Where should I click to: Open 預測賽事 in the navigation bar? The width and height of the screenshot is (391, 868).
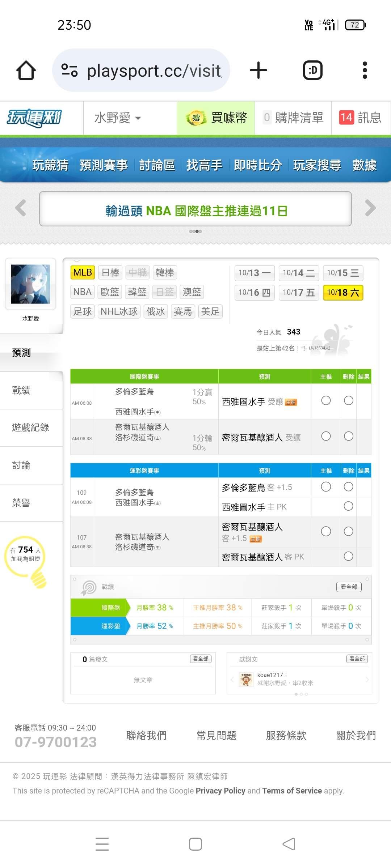(104, 165)
